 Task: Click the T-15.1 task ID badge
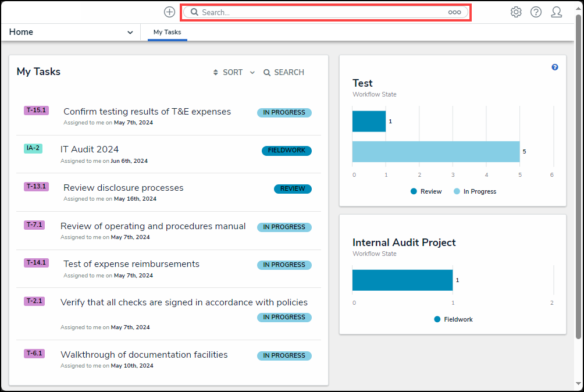36,110
